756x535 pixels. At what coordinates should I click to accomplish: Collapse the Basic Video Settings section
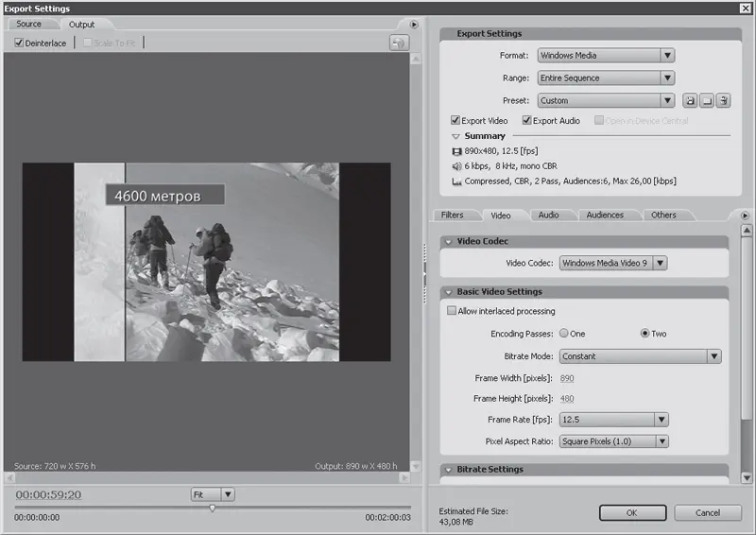pos(448,292)
